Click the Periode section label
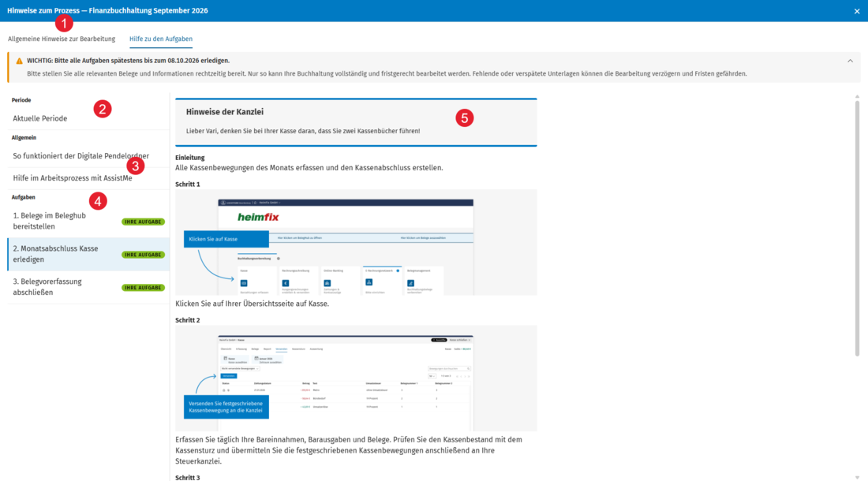868x481 pixels. coord(21,100)
